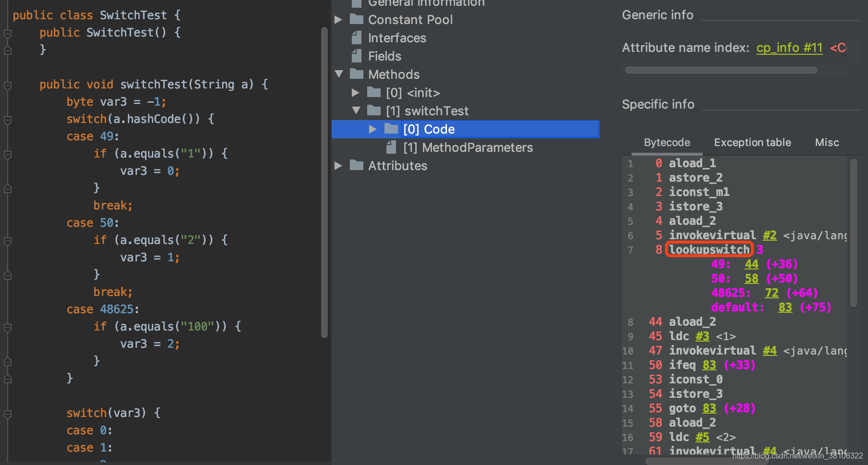
Task: Click the horizontal scrollbar under Attribute name index
Action: pyautogui.click(x=721, y=70)
